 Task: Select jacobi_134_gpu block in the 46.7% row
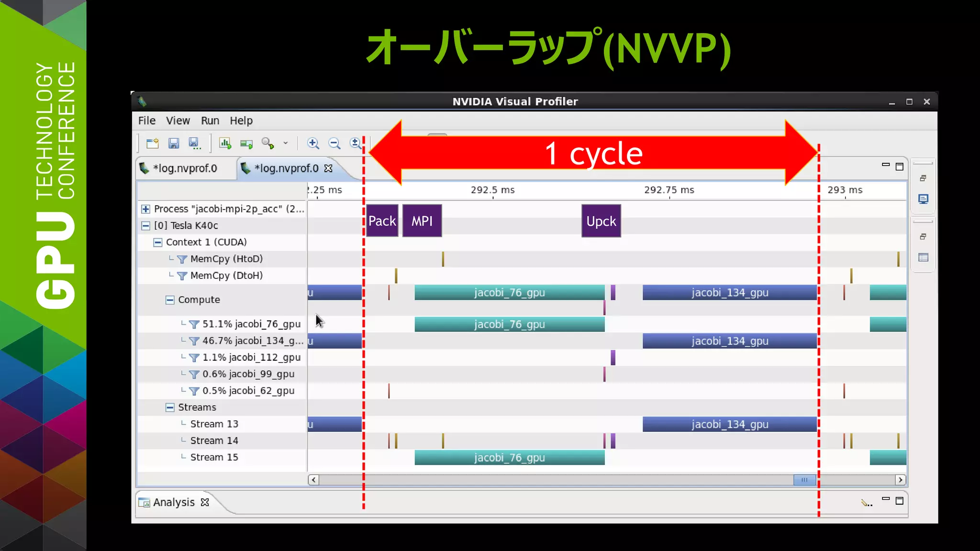730,341
